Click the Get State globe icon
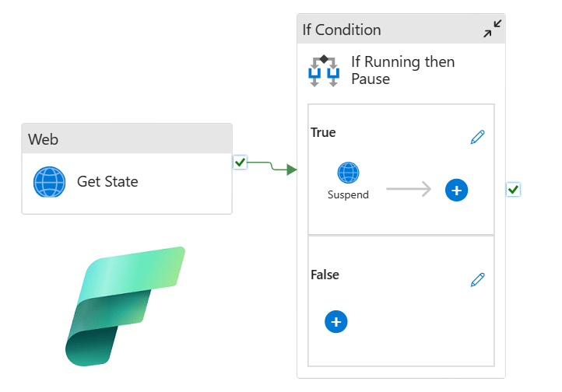The width and height of the screenshot is (562, 392). [50, 182]
